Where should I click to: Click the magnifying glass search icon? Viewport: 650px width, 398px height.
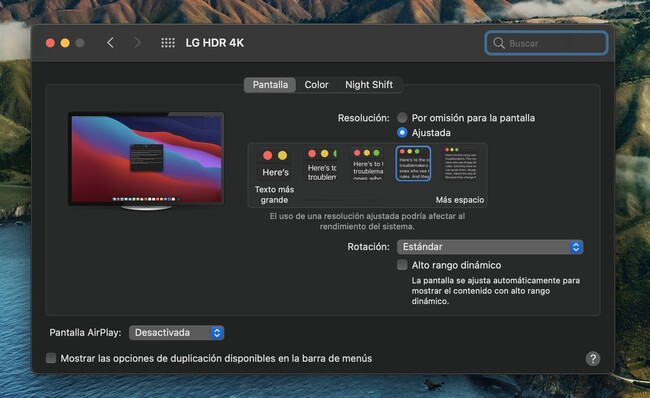(499, 43)
